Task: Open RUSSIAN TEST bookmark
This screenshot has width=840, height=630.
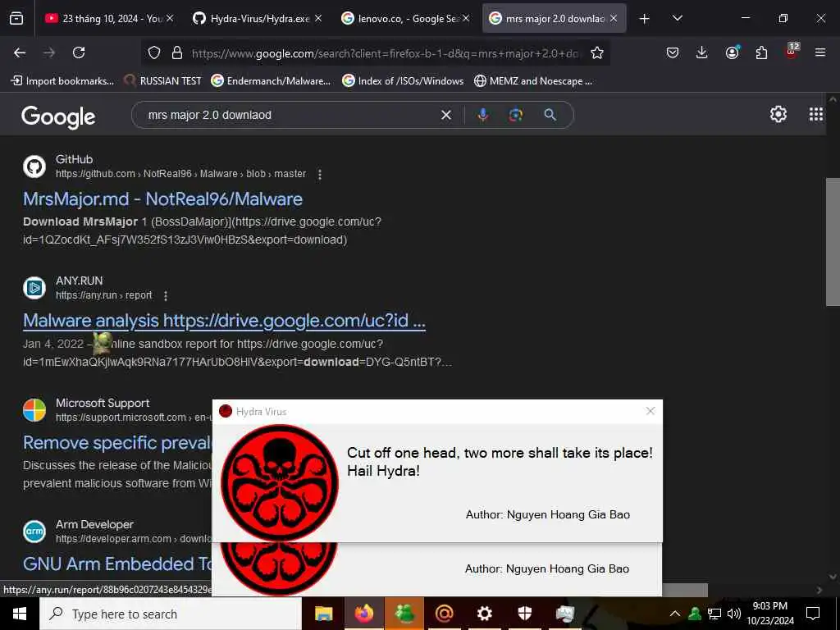Action: (x=162, y=81)
